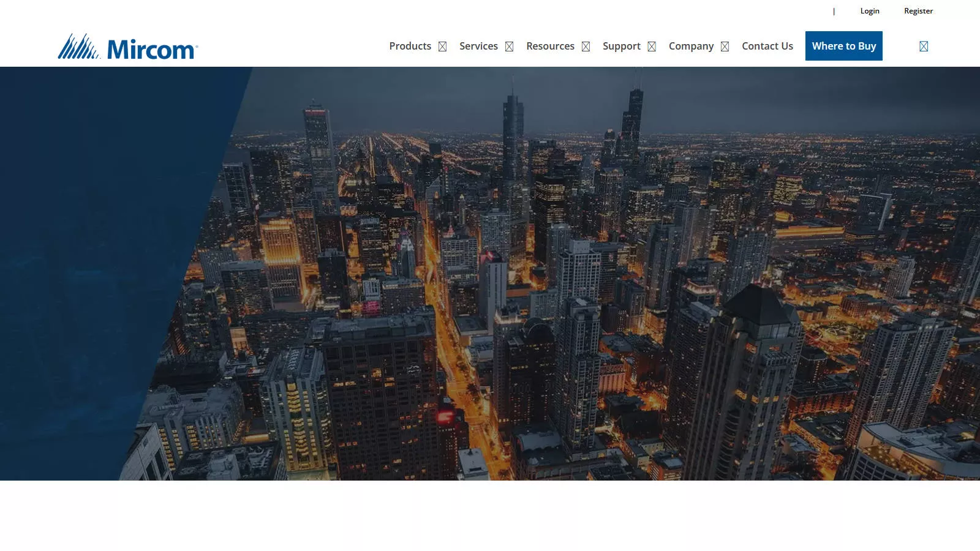Open the Support menu
980x551 pixels.
coord(622,46)
